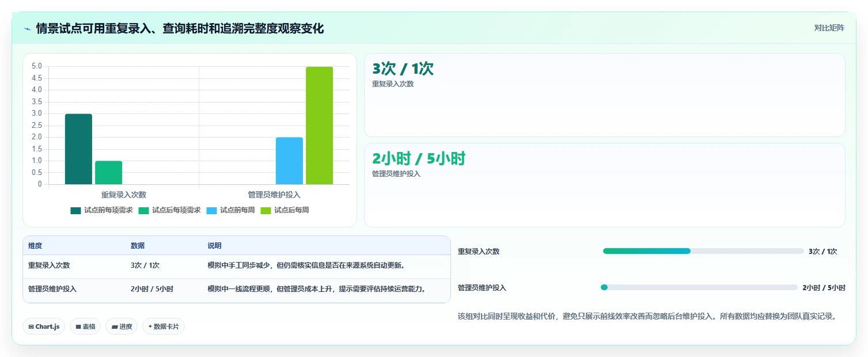
Task: Click the 管理员维护投入 progress label
Action: point(482,288)
